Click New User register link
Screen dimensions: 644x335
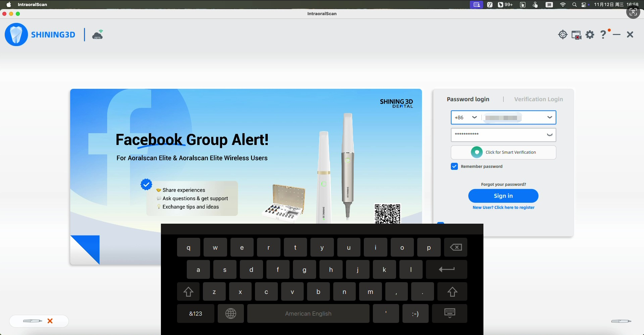[504, 208]
